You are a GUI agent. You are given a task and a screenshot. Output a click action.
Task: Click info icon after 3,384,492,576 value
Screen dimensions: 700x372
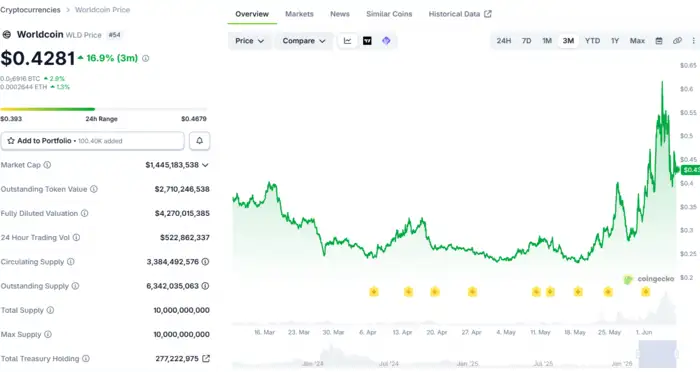[205, 262]
